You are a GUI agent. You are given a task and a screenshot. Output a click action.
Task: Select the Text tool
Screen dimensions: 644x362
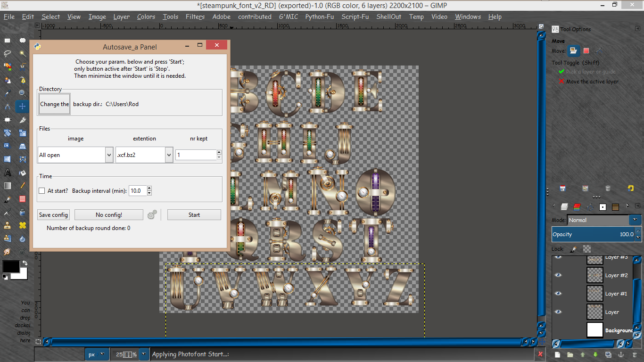point(8,173)
